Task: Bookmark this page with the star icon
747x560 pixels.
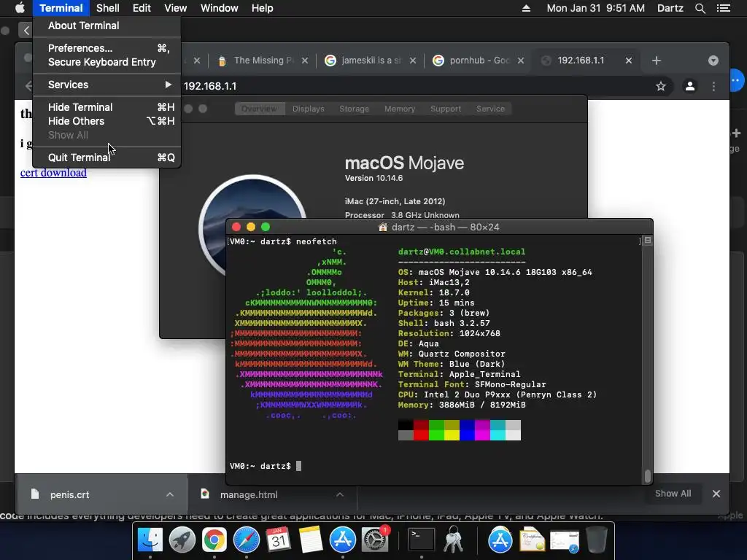Action: [x=661, y=86]
